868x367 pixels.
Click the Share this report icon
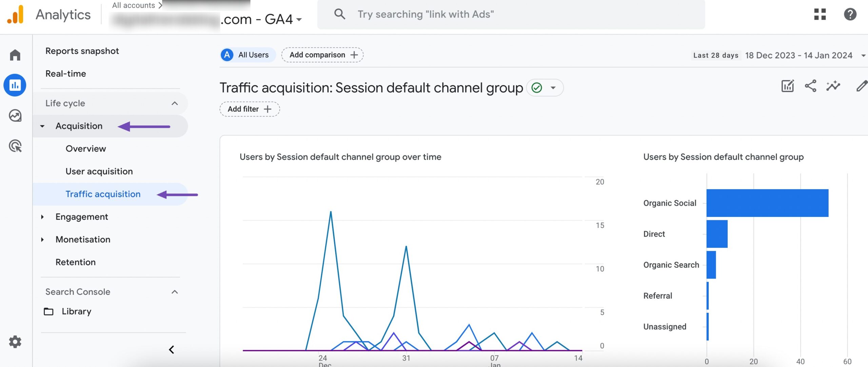tap(810, 86)
